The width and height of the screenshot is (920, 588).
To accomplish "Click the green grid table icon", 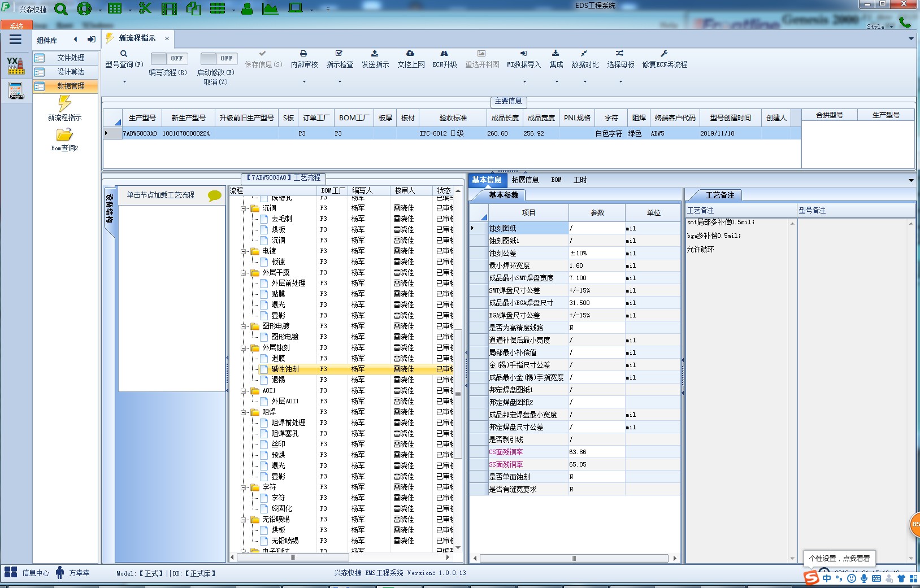I will pos(115,8).
